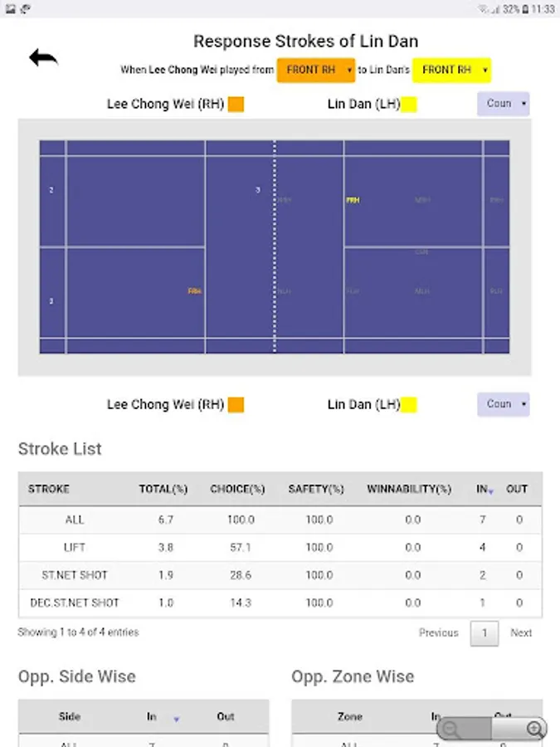Go to Next page of stroke list
The image size is (560, 747).
click(x=521, y=632)
